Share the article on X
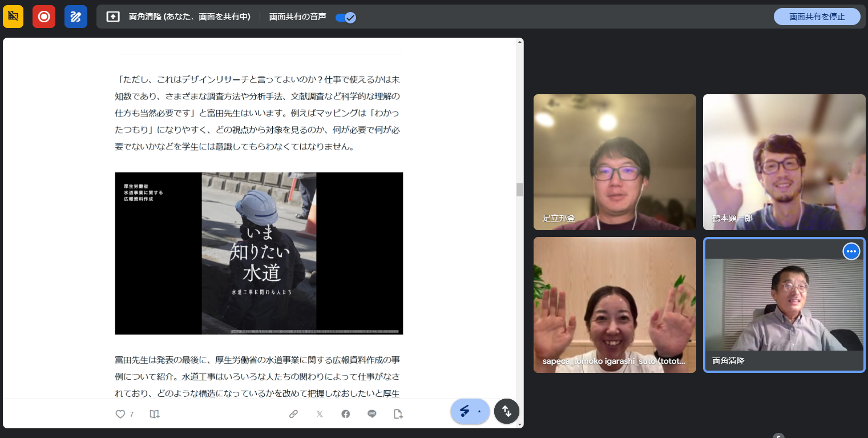 [x=320, y=414]
